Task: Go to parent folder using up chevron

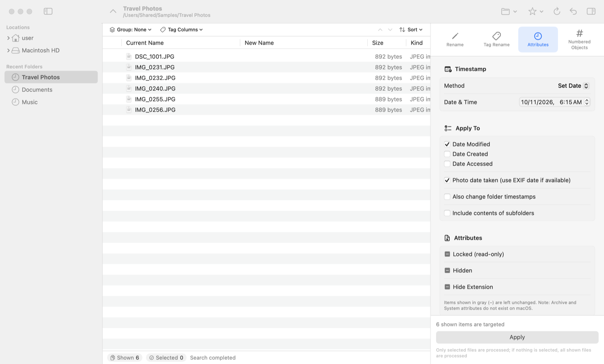Action: [113, 11]
